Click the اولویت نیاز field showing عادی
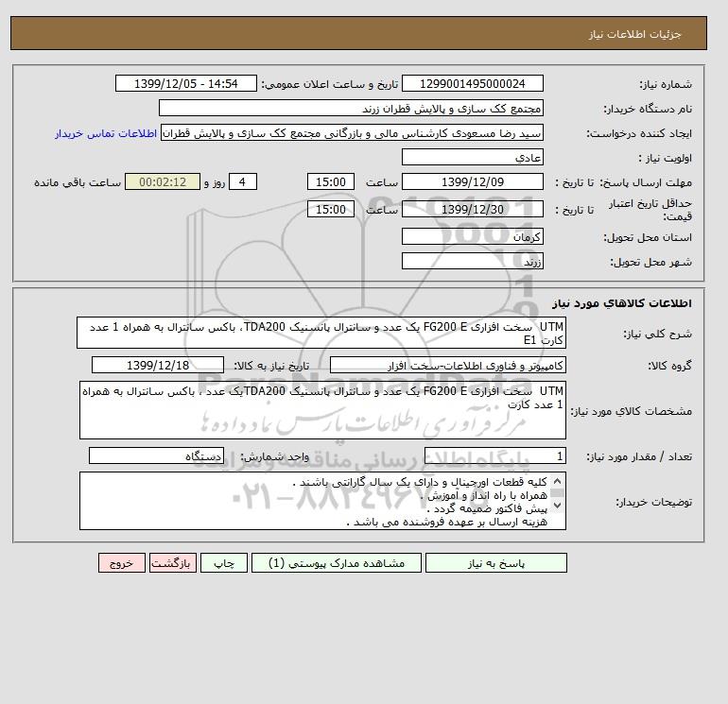 pyautogui.click(x=472, y=157)
